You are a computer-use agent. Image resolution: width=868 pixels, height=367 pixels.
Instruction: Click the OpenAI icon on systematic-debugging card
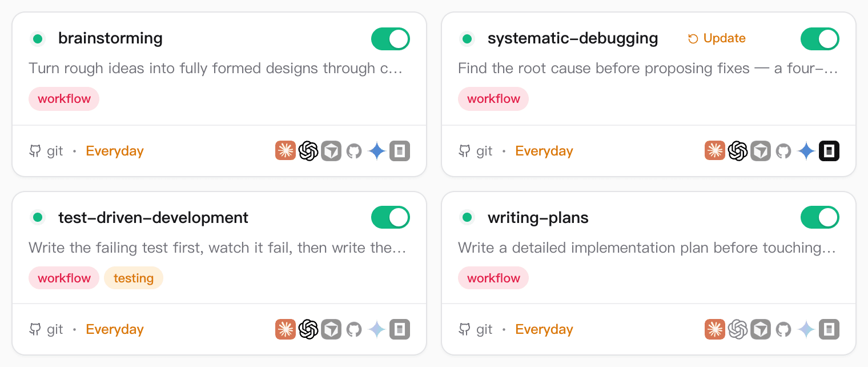coord(737,151)
